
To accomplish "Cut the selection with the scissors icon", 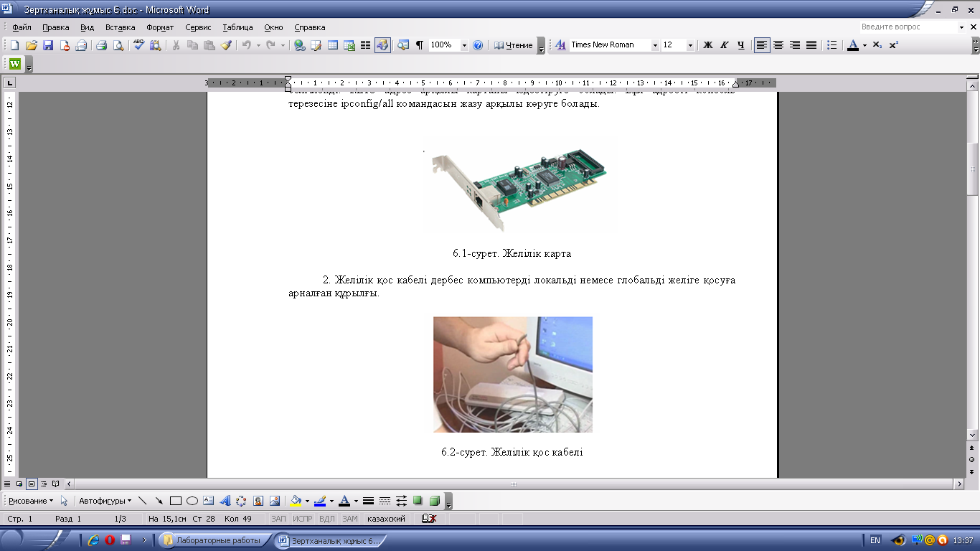I will 176,45.
